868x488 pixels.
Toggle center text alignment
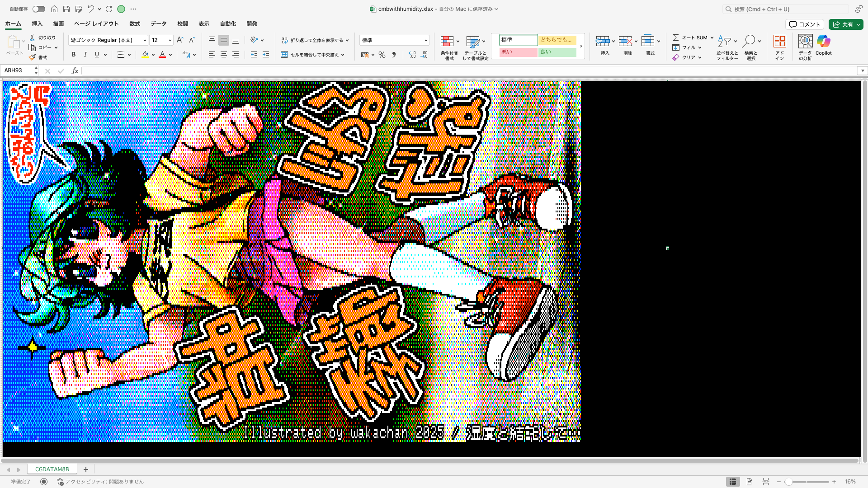pos(224,55)
